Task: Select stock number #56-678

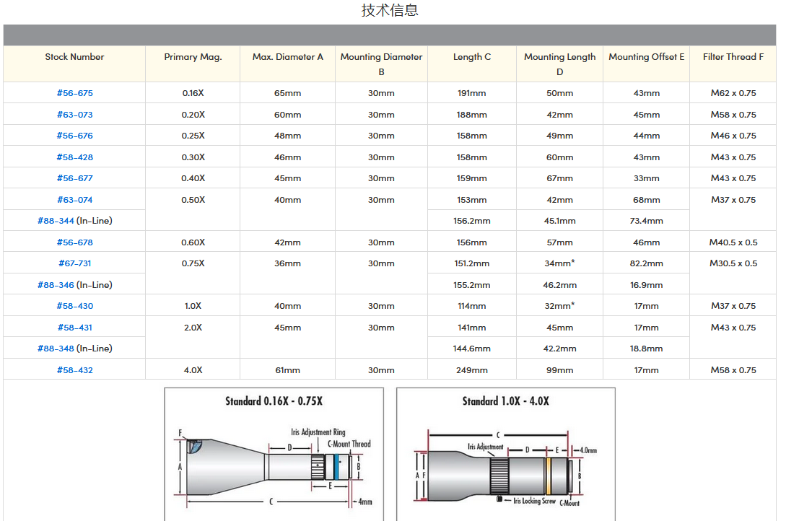Action: [x=74, y=242]
